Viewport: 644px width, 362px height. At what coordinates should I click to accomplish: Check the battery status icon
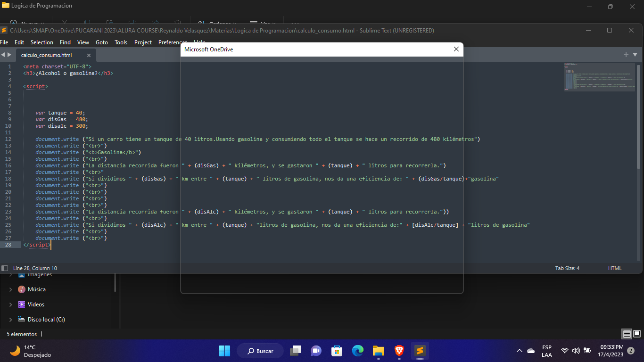pyautogui.click(x=587, y=351)
